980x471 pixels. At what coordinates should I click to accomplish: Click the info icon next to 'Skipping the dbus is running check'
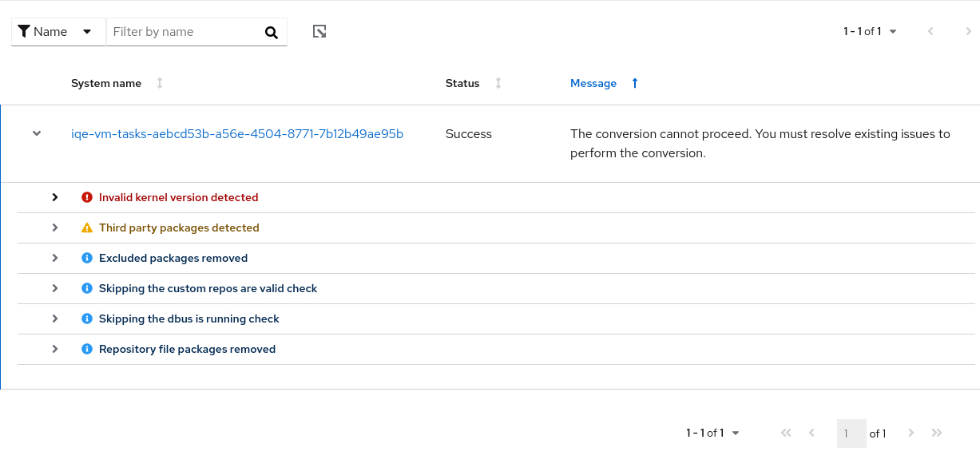(x=87, y=319)
